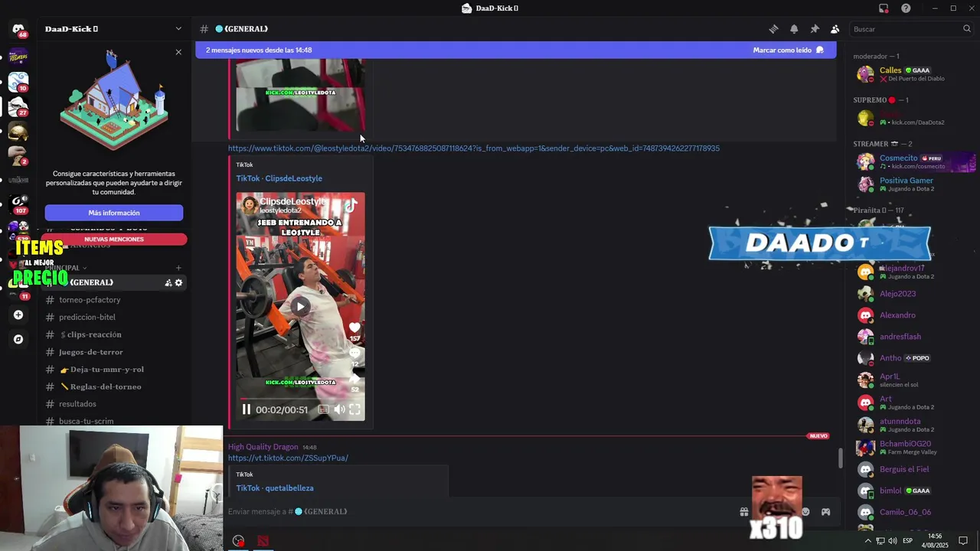This screenshot has height=551, width=980.
Task: Open TikTok · quetalbelleza embed title
Action: (275, 488)
